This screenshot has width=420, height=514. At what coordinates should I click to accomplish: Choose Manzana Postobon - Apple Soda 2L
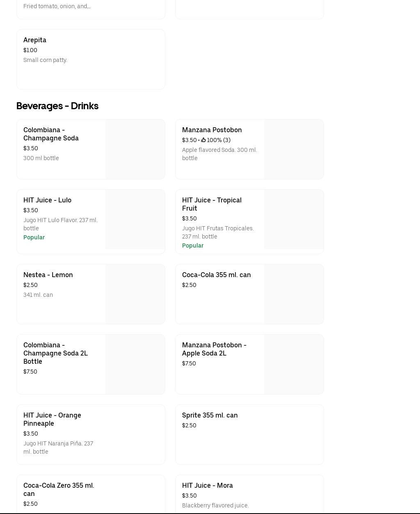(214, 349)
